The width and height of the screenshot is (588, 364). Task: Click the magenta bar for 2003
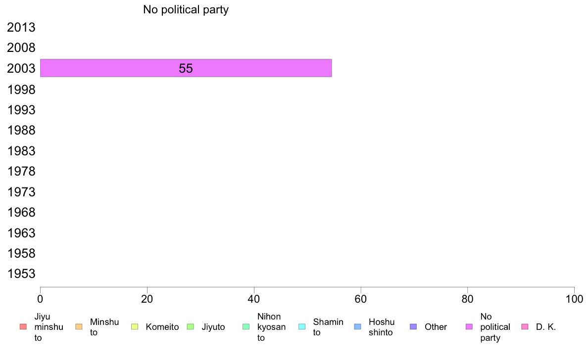186,68
